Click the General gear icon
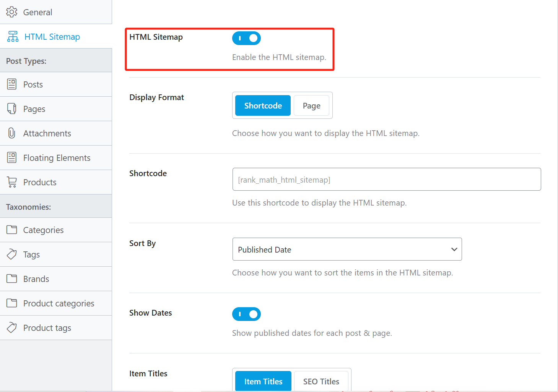558x392 pixels. [x=11, y=12]
